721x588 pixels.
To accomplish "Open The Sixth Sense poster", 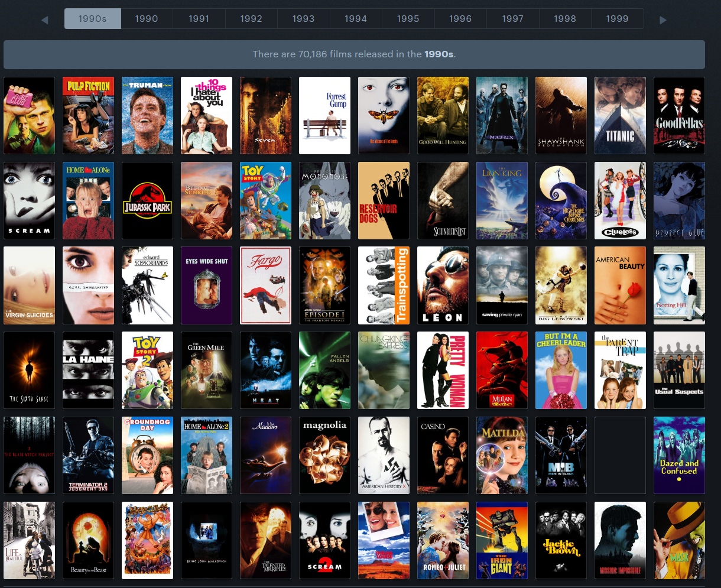I will pos(30,371).
